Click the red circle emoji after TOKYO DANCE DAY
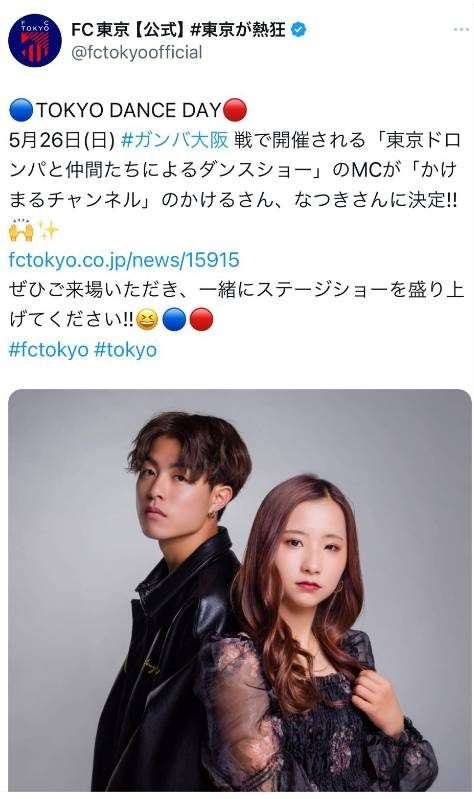 point(235,110)
